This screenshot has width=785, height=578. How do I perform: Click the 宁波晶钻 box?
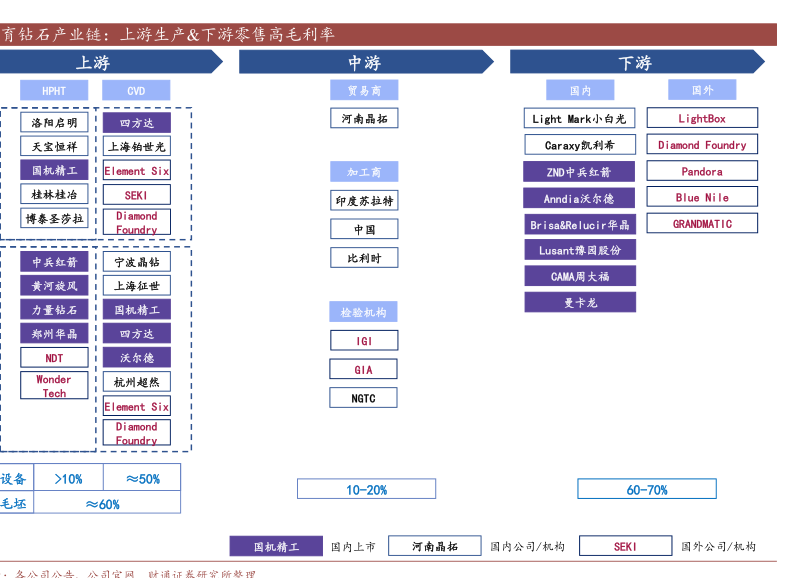(x=137, y=262)
